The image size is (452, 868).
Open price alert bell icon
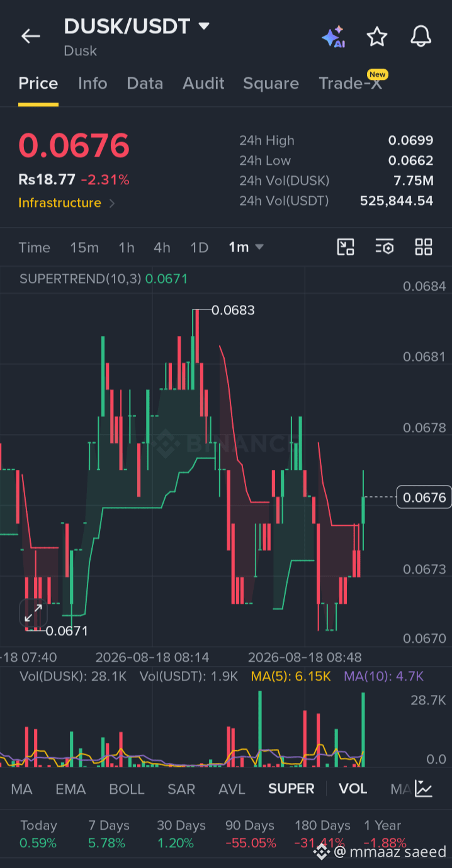click(421, 36)
